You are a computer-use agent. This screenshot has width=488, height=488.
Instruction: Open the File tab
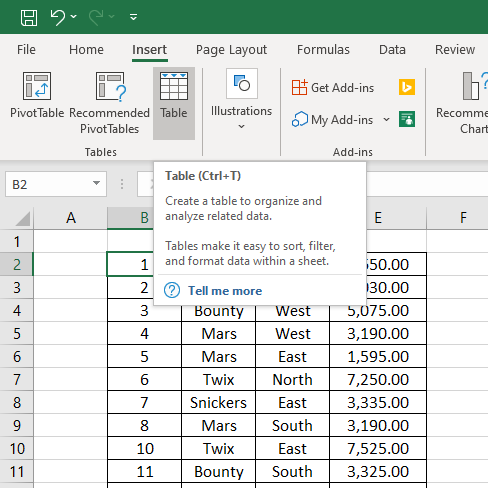coord(26,50)
